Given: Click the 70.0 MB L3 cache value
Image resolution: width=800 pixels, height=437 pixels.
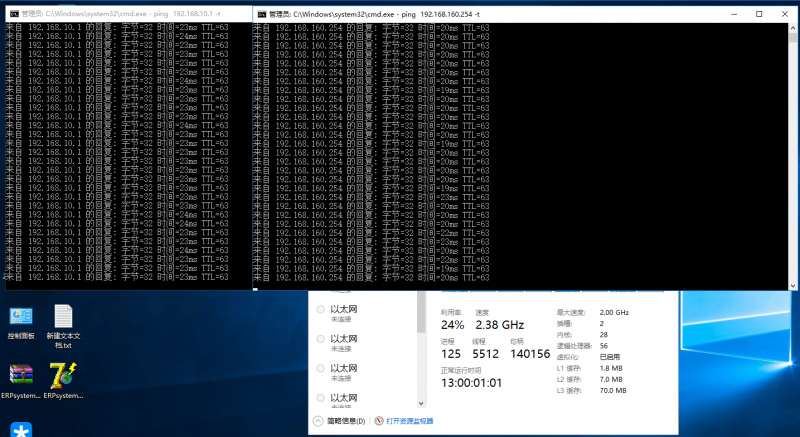Looking at the screenshot, I should 613,391.
